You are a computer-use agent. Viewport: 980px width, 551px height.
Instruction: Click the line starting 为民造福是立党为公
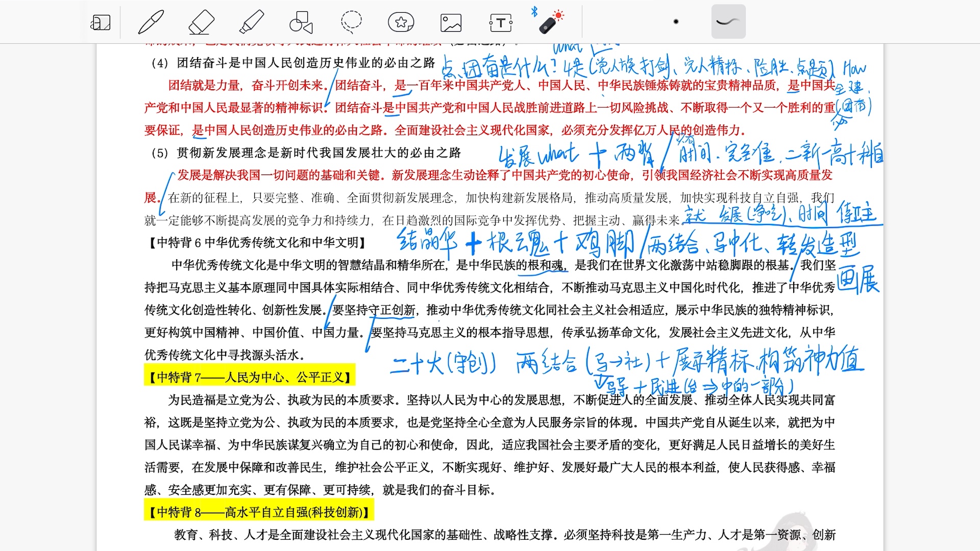click(502, 399)
